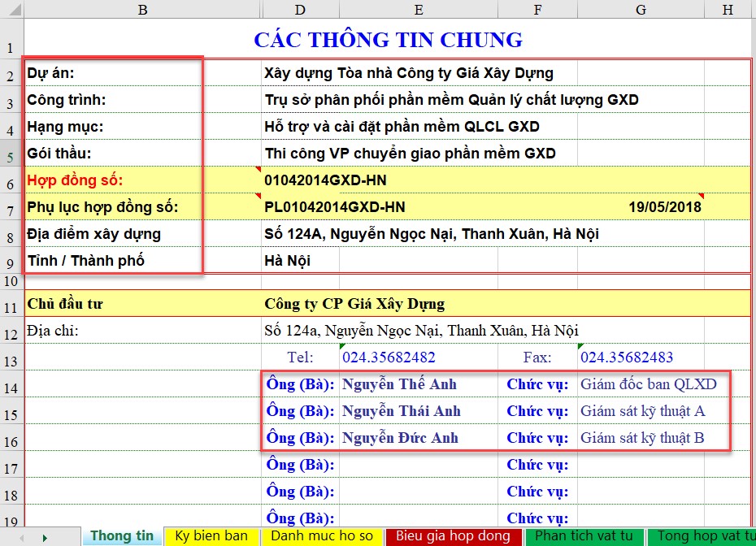The width and height of the screenshot is (756, 546).
Task: Click the Hợp đồng số label cell
Action: click(x=75, y=180)
